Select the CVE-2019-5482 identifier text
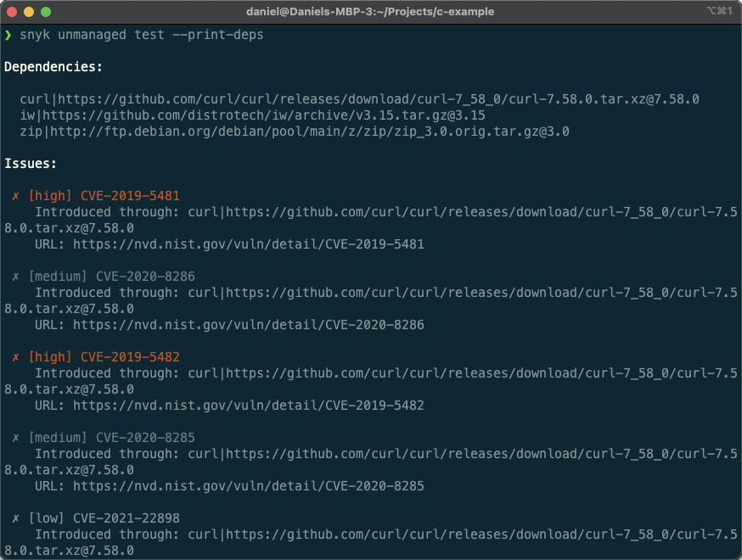Image resolution: width=742 pixels, height=560 pixels. (x=129, y=356)
